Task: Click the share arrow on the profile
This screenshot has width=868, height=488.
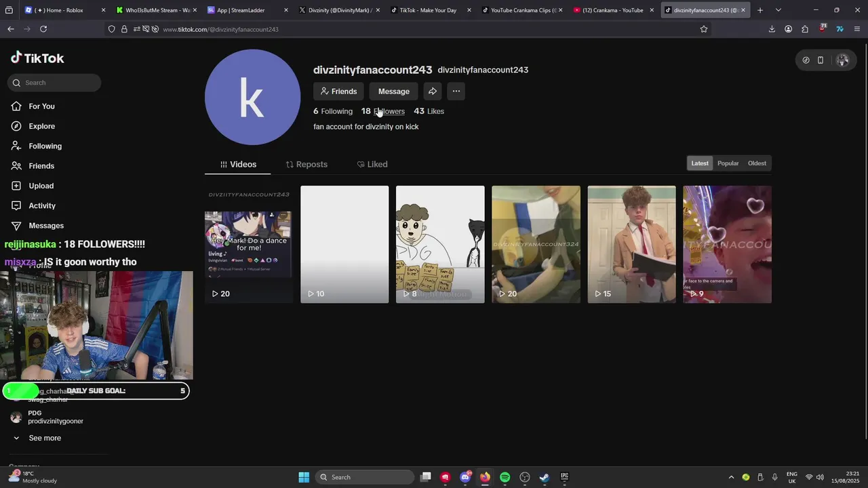Action: point(433,91)
